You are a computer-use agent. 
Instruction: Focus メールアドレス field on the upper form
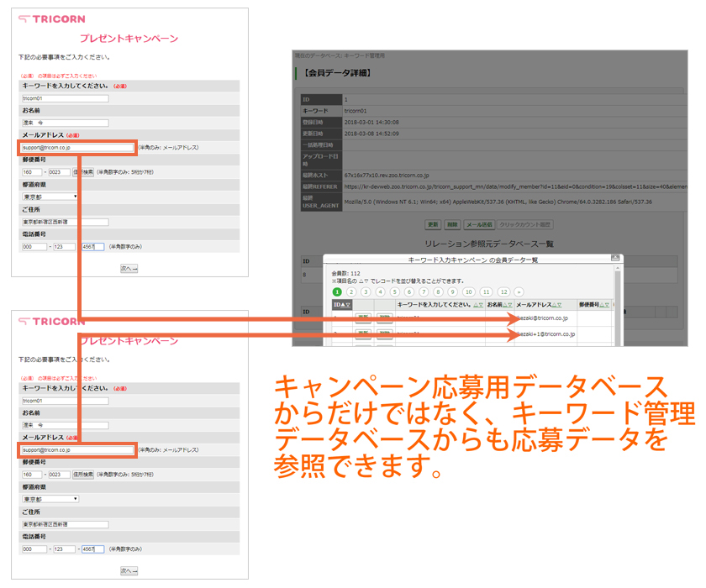[78, 148]
